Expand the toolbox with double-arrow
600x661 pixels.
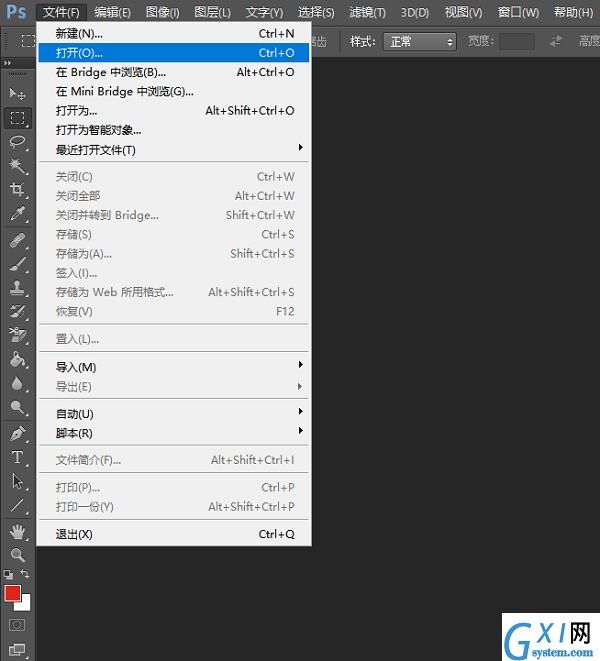(x=7, y=63)
